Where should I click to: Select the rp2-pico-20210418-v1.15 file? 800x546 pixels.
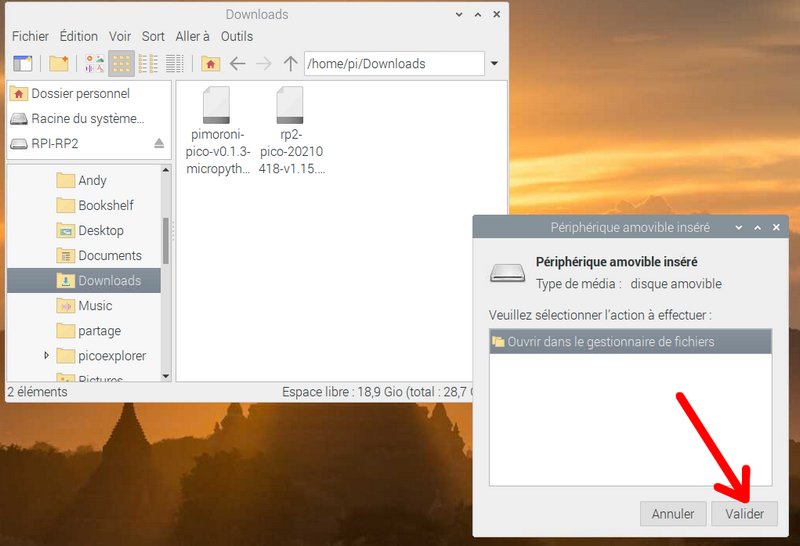pyautogui.click(x=291, y=131)
